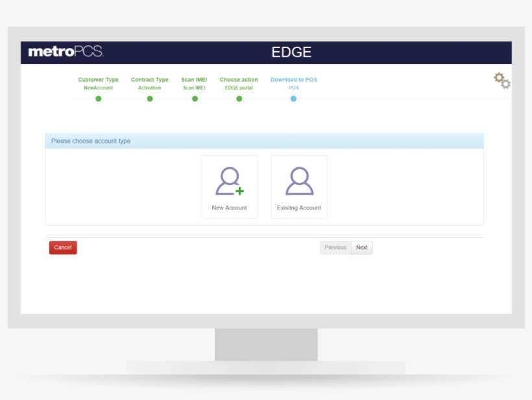This screenshot has height=400, width=532.
Task: Click the Cancel button
Action: (62, 248)
